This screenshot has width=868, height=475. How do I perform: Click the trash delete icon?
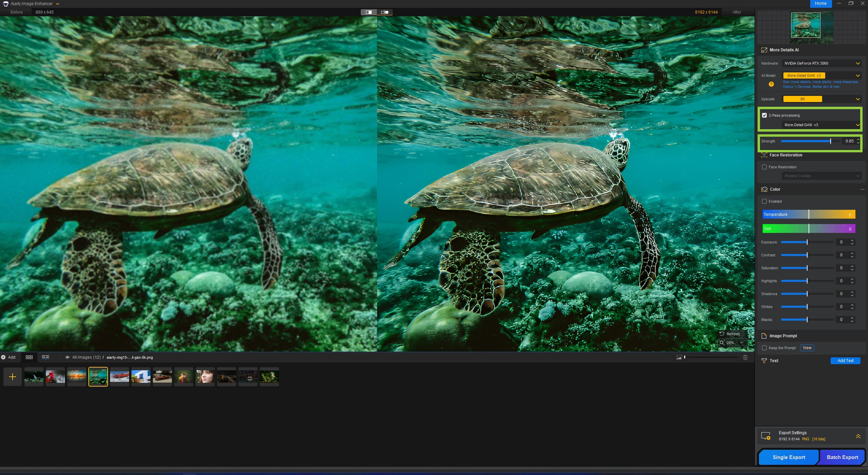click(745, 357)
